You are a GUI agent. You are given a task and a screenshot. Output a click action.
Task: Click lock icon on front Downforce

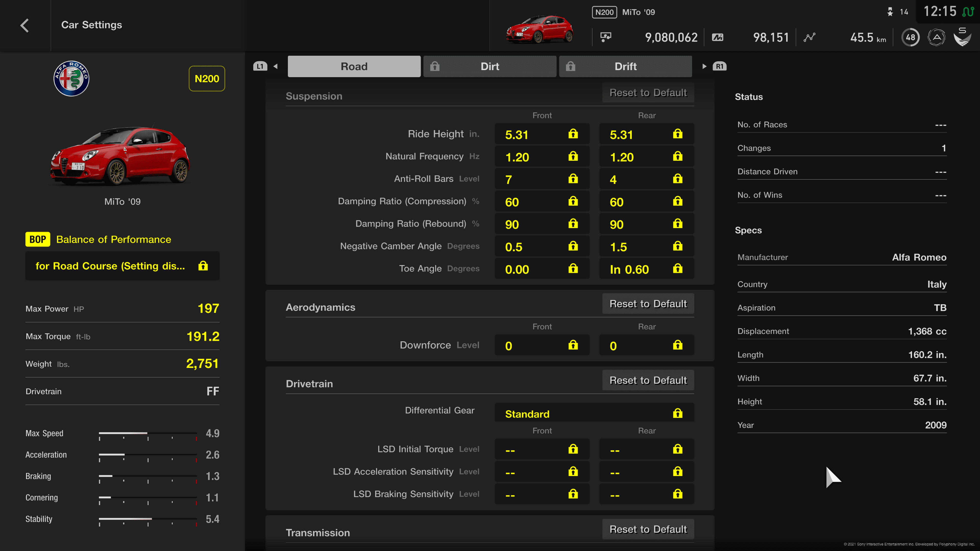pos(573,345)
